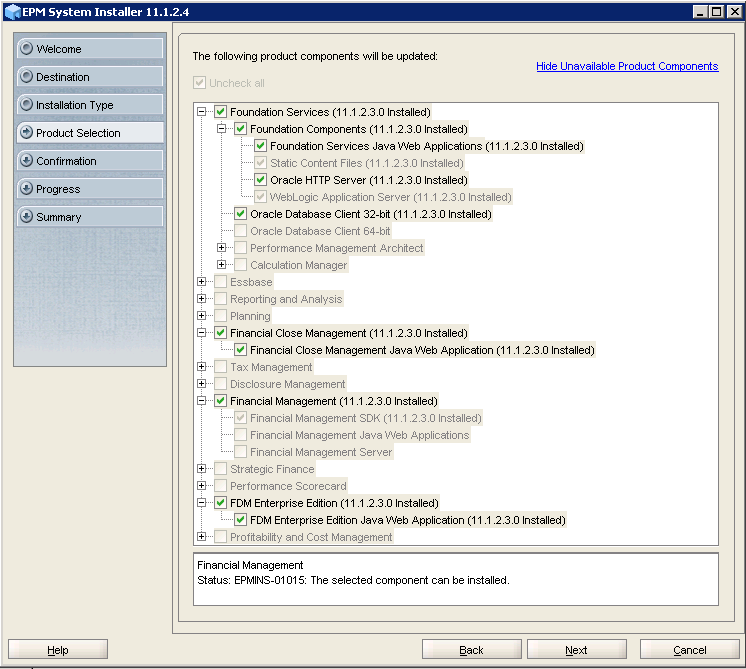Collapse the Foundation Services tree node
The image size is (746, 669).
point(202,112)
